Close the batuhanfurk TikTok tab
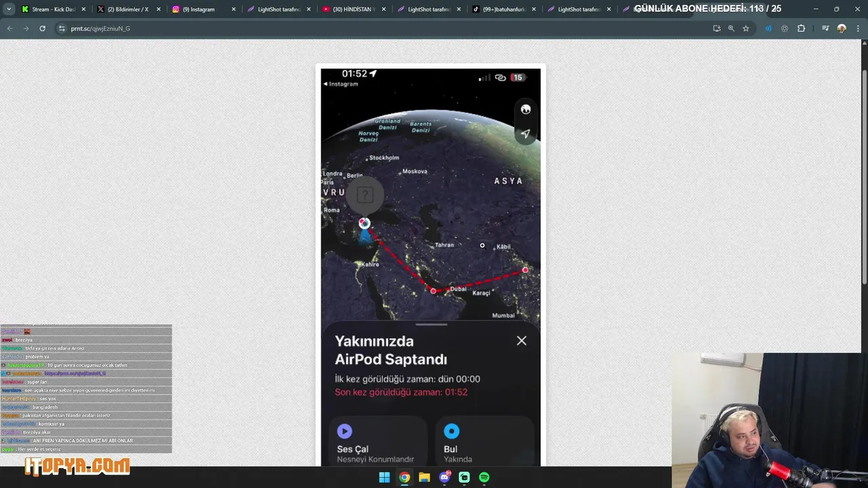The image size is (868, 488). (x=534, y=9)
